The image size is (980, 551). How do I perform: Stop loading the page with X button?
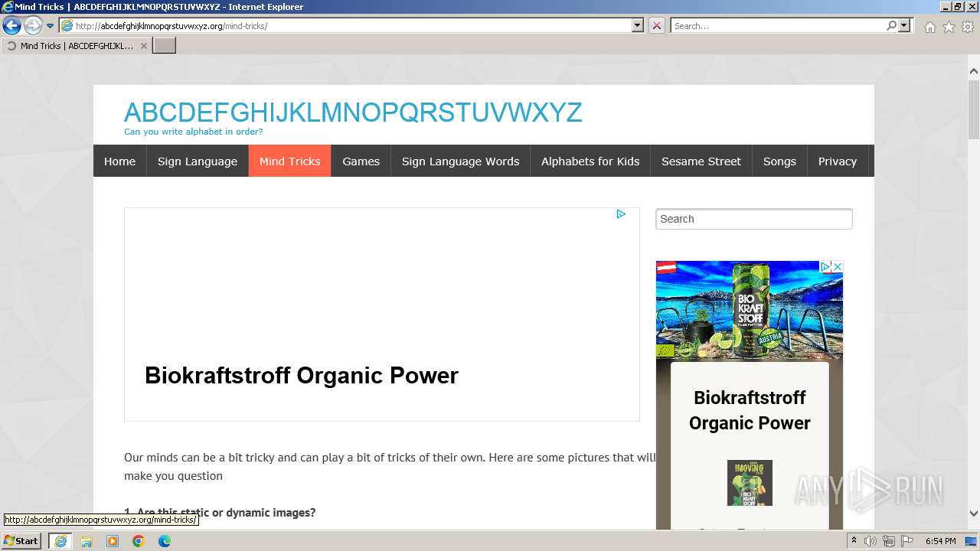657,25
